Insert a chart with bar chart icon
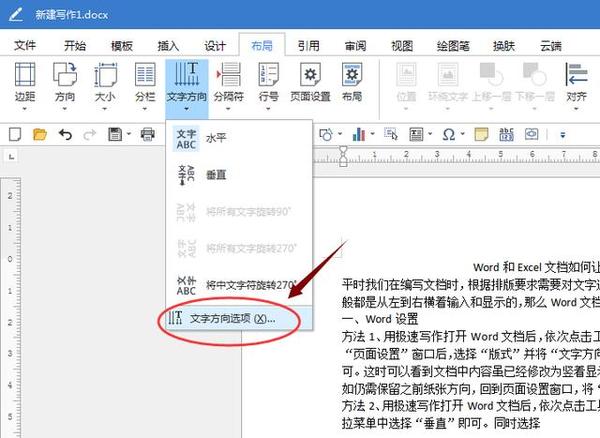 [359, 135]
